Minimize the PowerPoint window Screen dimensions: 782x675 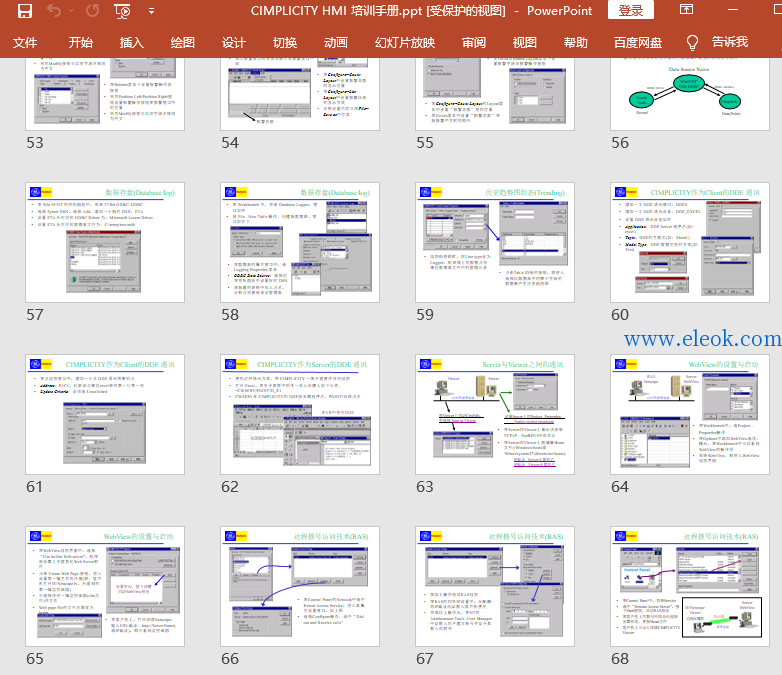pyautogui.click(x=733, y=10)
